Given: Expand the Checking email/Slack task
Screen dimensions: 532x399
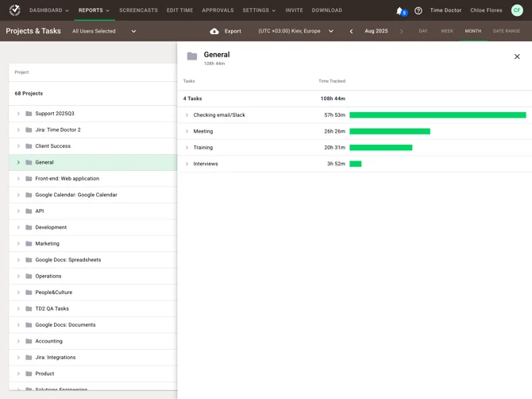Looking at the screenshot, I should point(187,115).
